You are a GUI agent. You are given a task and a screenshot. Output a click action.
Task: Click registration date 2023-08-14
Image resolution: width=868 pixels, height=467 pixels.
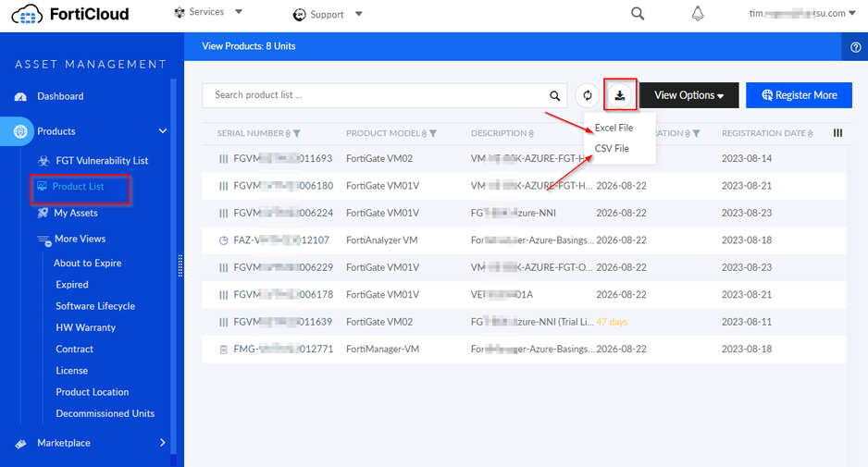746,158
